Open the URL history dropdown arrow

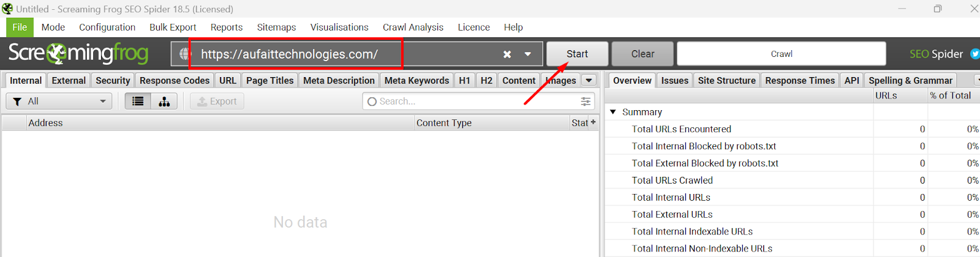(x=527, y=54)
